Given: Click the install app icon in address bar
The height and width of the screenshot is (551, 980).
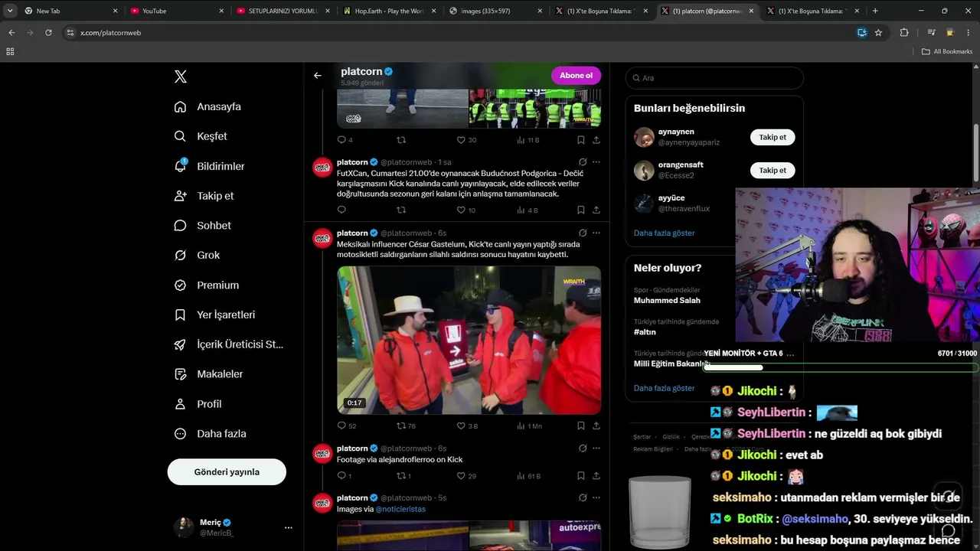Looking at the screenshot, I should (x=862, y=33).
